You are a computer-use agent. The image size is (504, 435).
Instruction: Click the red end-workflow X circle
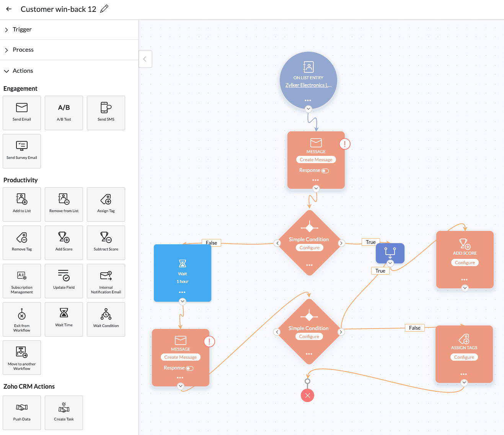[x=307, y=396]
